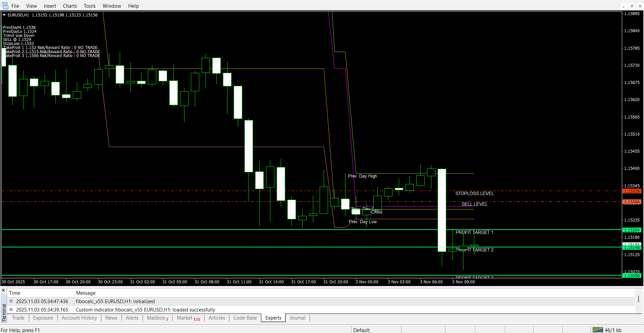Expand the EURUSD,H1 chart triangle dropdown

(x=4, y=15)
